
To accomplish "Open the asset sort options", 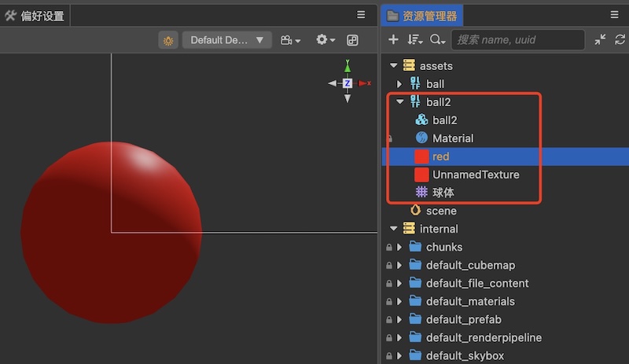I will pyautogui.click(x=415, y=39).
